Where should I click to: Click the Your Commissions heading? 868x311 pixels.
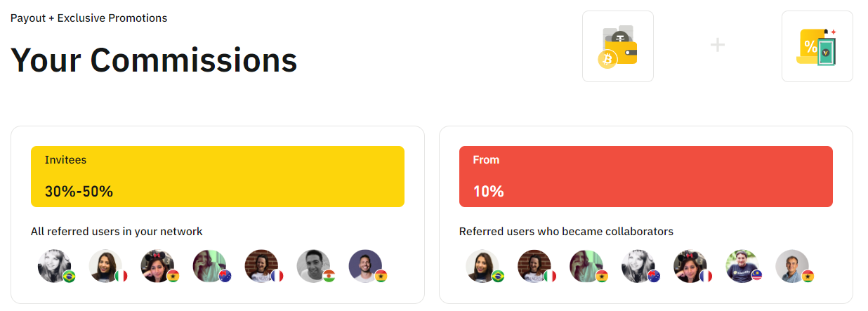(154, 60)
